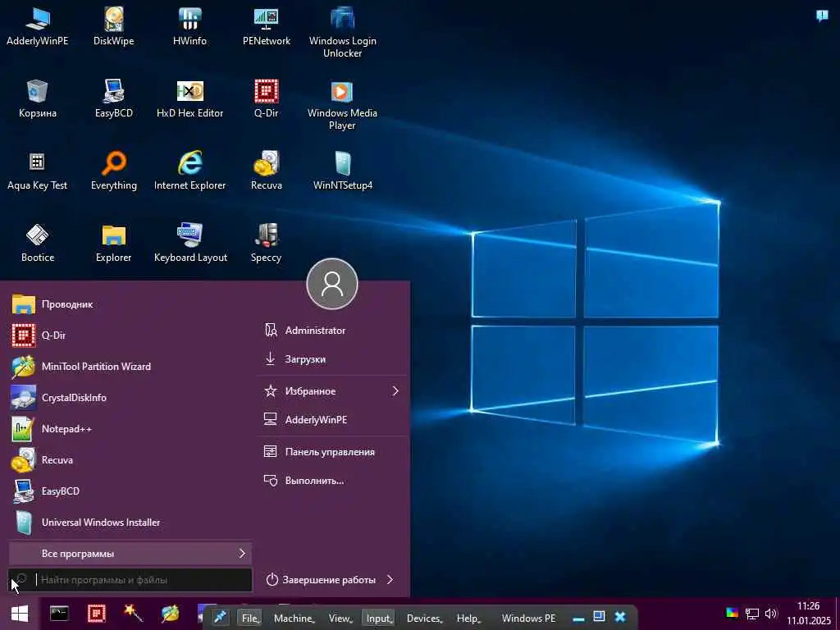Viewport: 840px width, 630px height.
Task: Open the View menu
Action: 340,619
